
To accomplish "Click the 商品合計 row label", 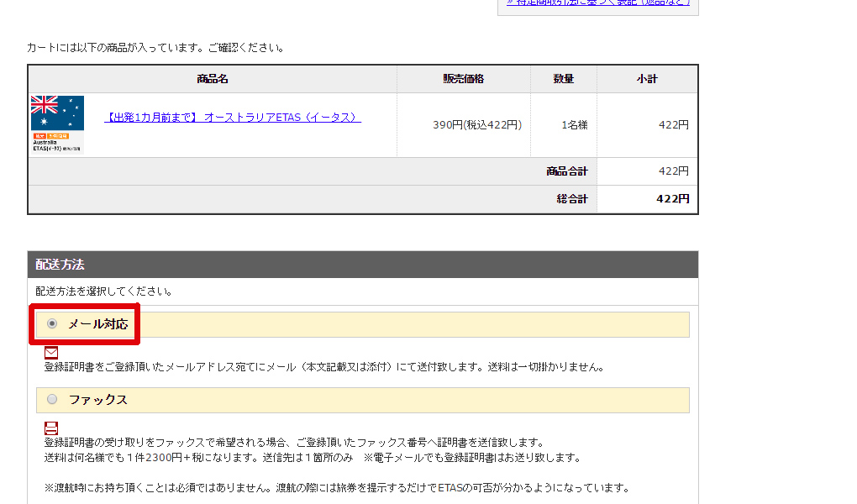I will pyautogui.click(x=567, y=171).
